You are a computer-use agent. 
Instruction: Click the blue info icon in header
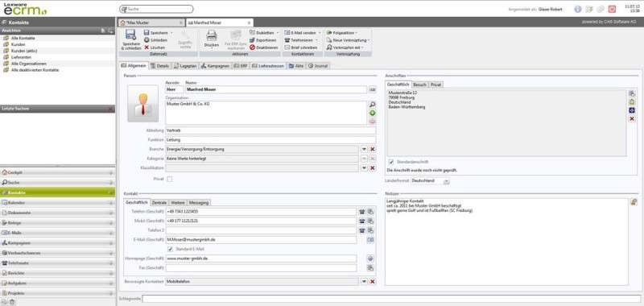578,9
